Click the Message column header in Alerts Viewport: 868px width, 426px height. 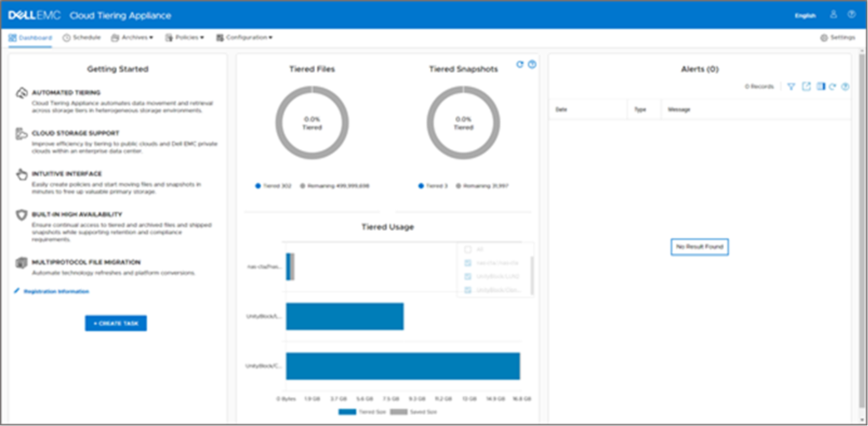(679, 110)
